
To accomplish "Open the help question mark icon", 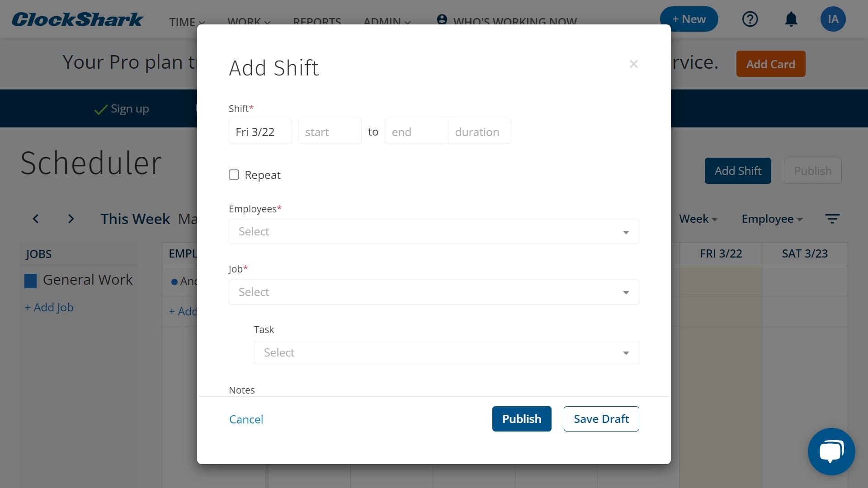I will 750,19.
